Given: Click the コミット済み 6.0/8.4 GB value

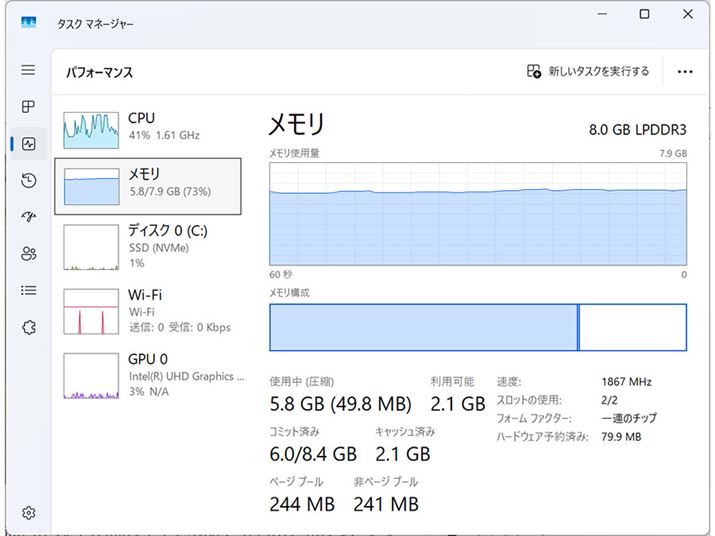Looking at the screenshot, I should click(313, 454).
